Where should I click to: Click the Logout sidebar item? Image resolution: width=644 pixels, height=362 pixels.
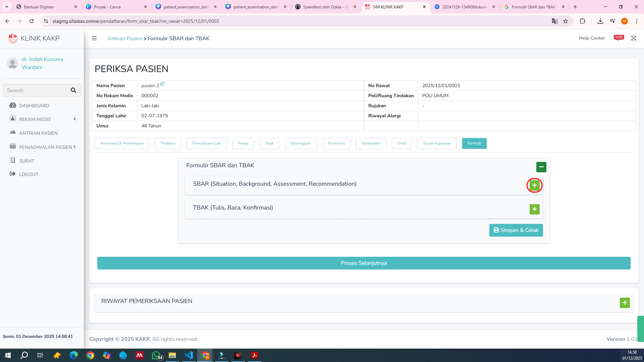[x=29, y=174]
